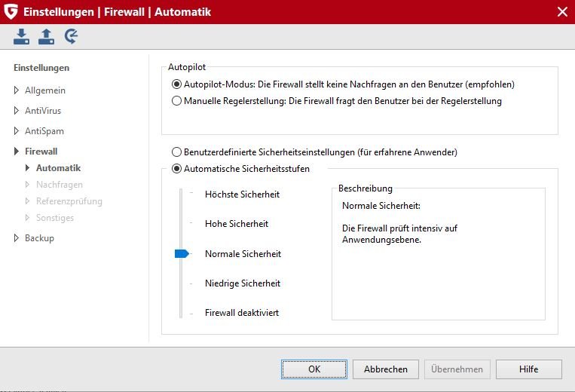This screenshot has height=392, width=575.
Task: Expand the AntiSpam settings arrow
Action: [x=17, y=131]
